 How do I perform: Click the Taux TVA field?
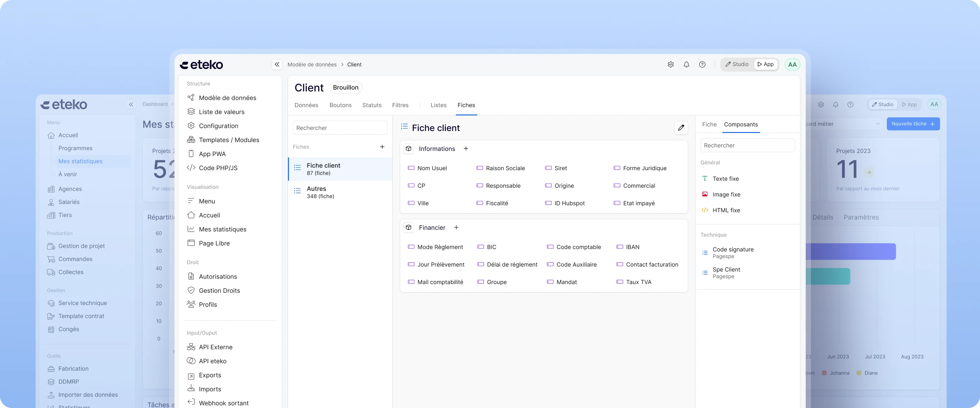634,282
